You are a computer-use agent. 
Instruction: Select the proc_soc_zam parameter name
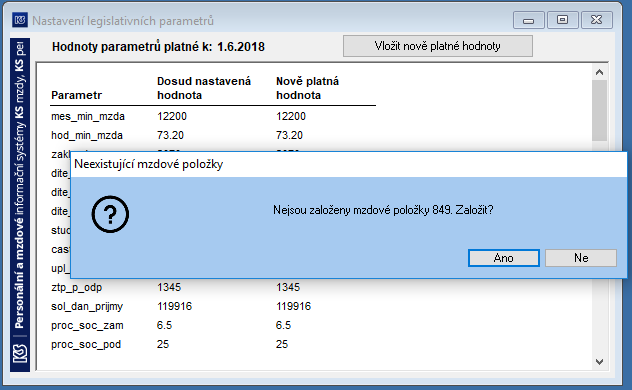(87, 325)
